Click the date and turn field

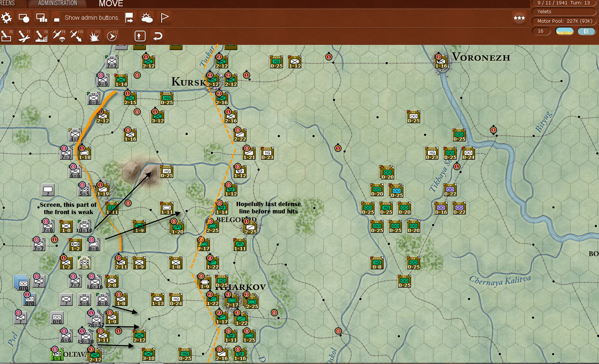pyautogui.click(x=564, y=3)
